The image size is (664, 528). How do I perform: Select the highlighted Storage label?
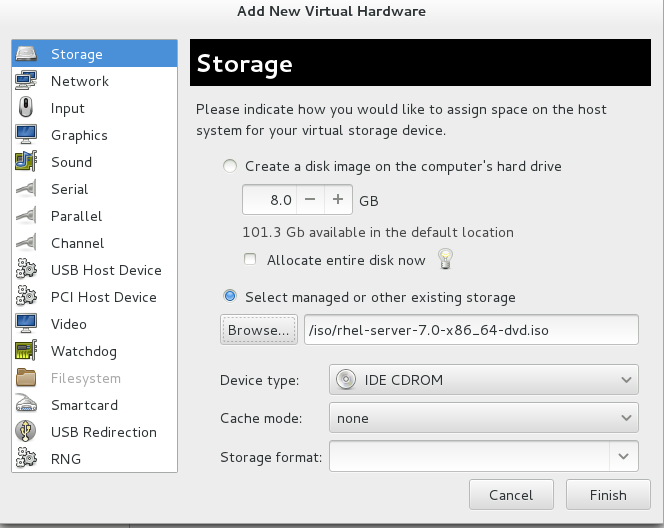(77, 54)
